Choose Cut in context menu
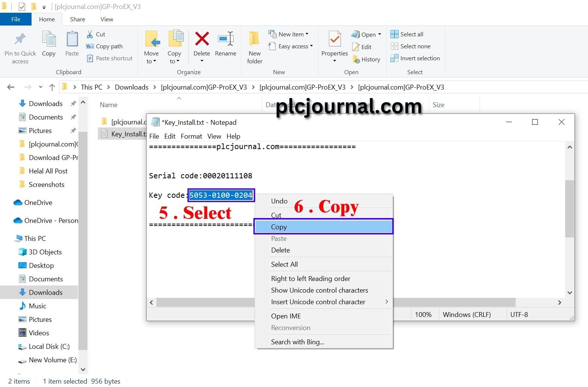Screen dimensions: 588x387 pyautogui.click(x=324, y=215)
